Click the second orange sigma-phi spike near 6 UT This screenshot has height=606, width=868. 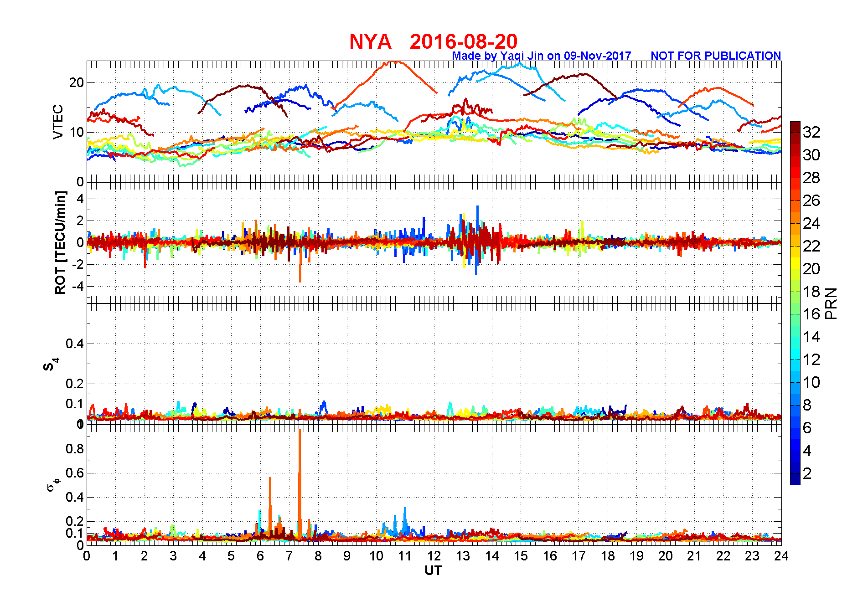(270, 506)
